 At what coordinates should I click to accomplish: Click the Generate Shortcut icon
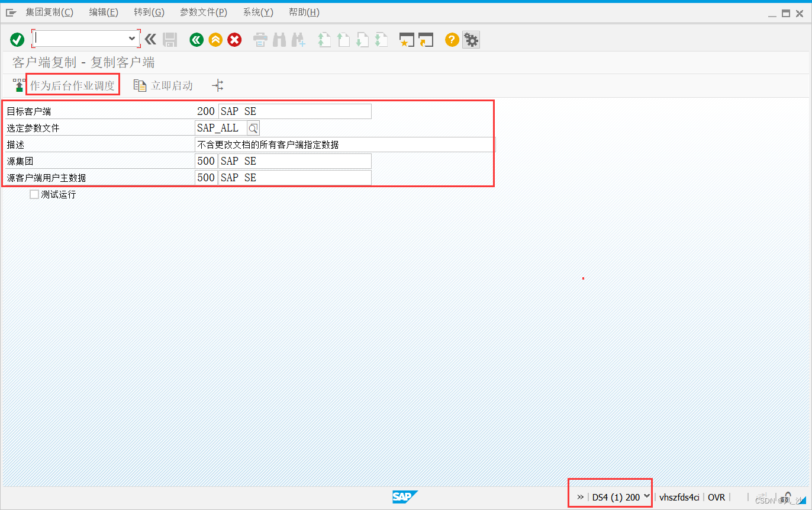(x=426, y=40)
